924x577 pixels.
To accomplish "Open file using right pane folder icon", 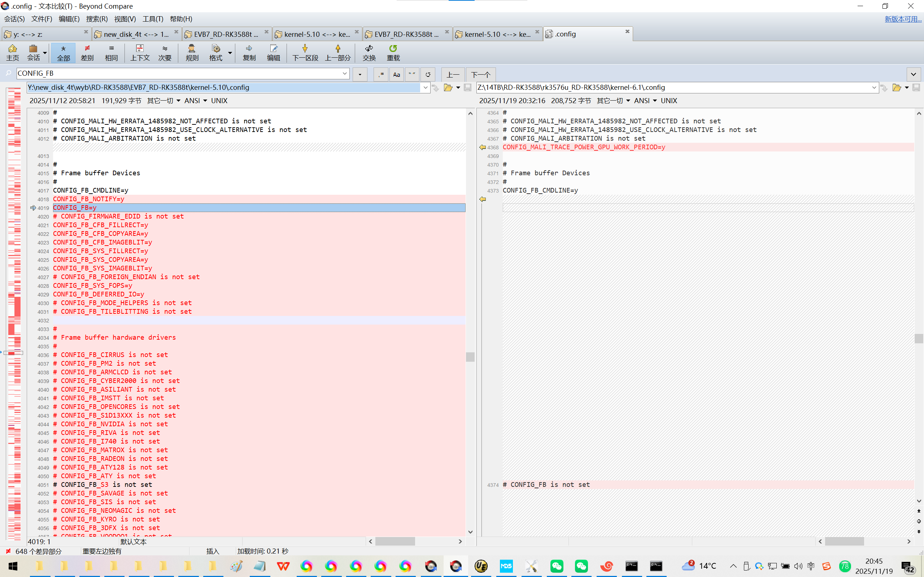I will point(896,88).
